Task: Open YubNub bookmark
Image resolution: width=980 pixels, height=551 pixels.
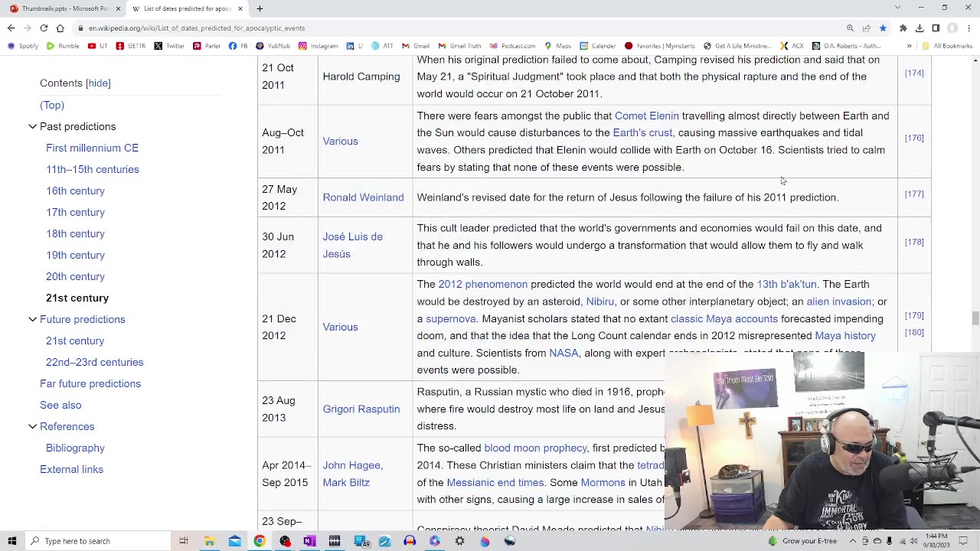Action: pyautogui.click(x=273, y=46)
